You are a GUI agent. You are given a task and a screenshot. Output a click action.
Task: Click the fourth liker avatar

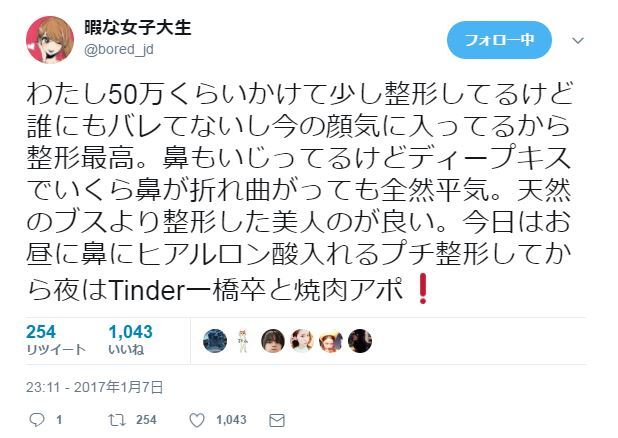coord(302,341)
